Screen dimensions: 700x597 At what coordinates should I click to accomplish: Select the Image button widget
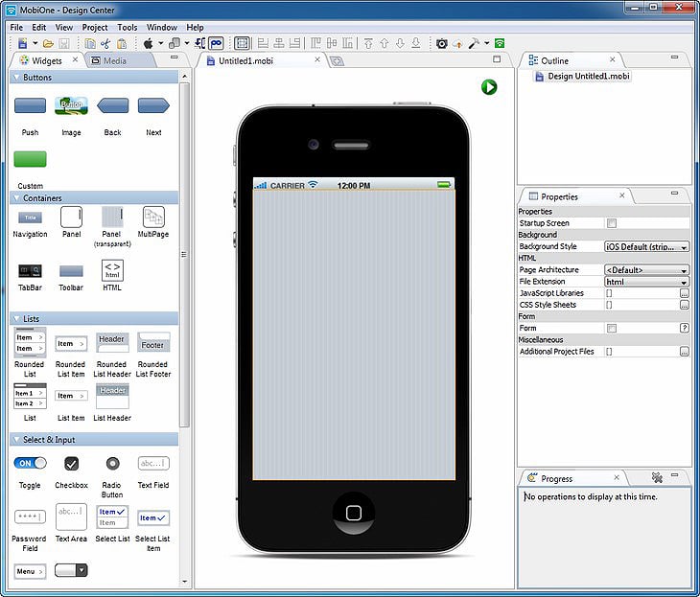point(71,105)
